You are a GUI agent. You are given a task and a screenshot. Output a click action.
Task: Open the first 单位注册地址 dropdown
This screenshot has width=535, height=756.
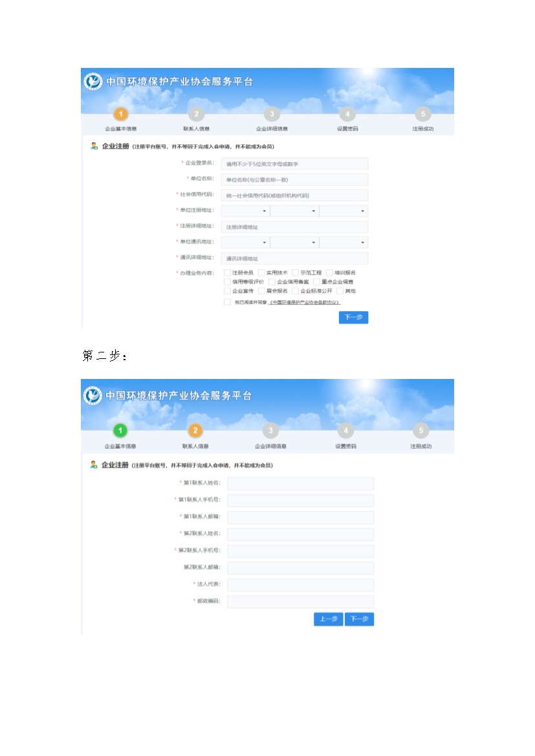(245, 211)
